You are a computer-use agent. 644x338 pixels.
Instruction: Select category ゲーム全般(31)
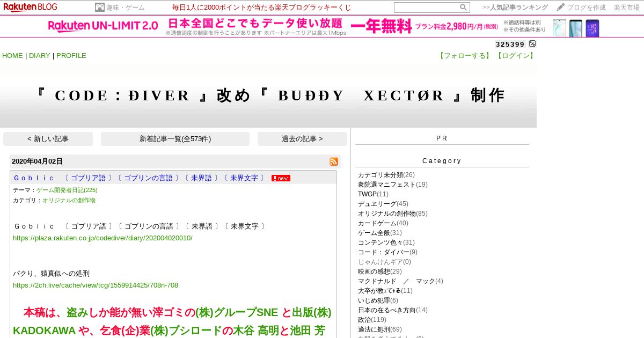point(380,233)
